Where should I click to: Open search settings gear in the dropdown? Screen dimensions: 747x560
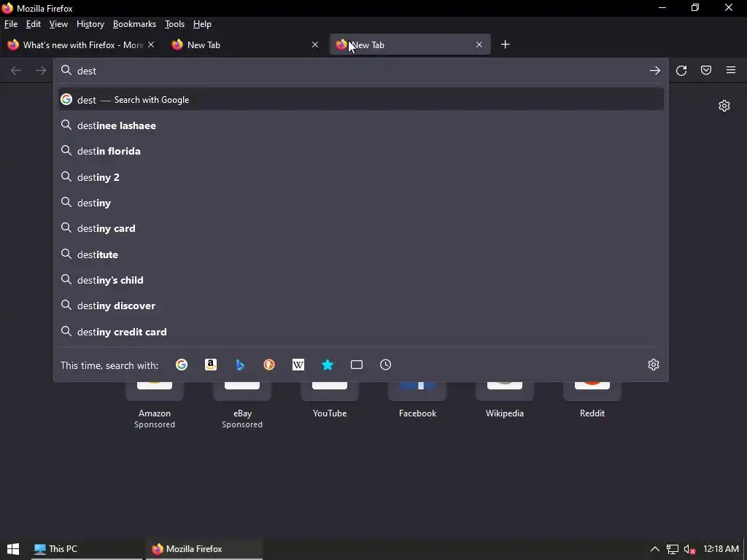(654, 365)
